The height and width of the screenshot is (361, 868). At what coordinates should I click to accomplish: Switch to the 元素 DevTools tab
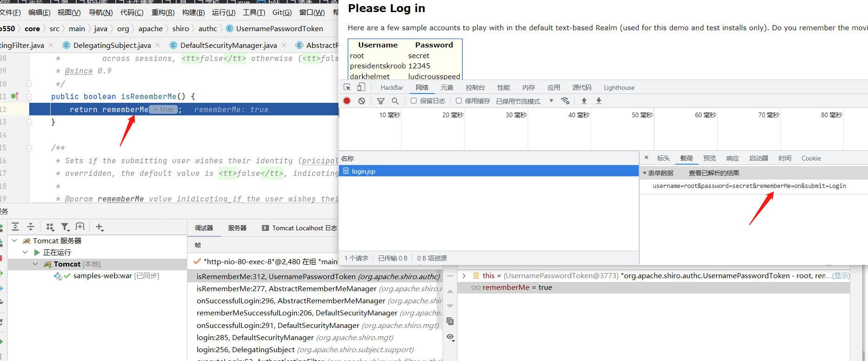point(447,87)
